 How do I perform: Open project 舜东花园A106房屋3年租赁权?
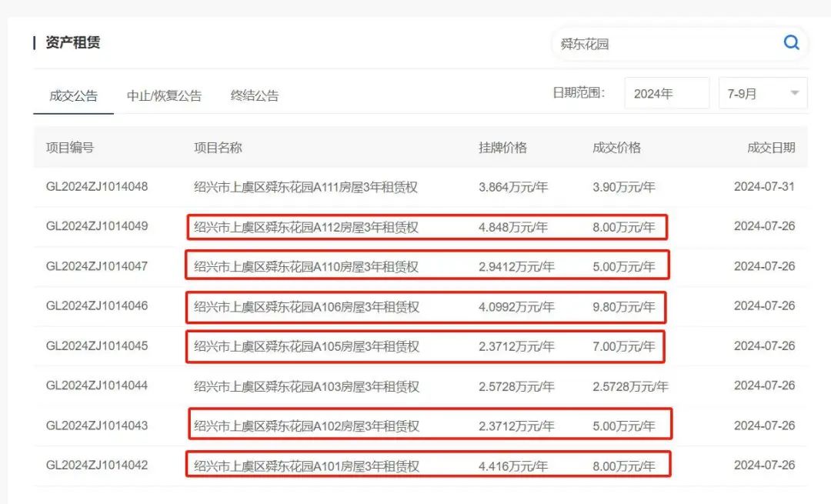click(305, 307)
